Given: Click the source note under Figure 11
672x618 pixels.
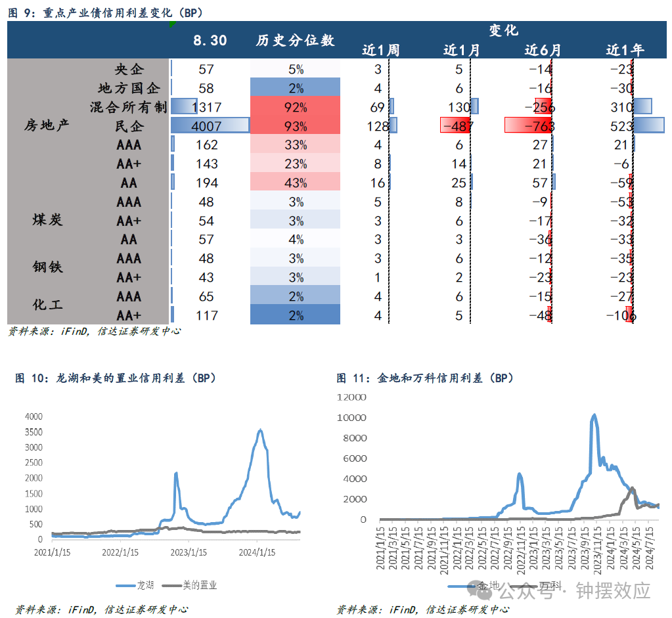Looking at the screenshot, I should [x=423, y=609].
